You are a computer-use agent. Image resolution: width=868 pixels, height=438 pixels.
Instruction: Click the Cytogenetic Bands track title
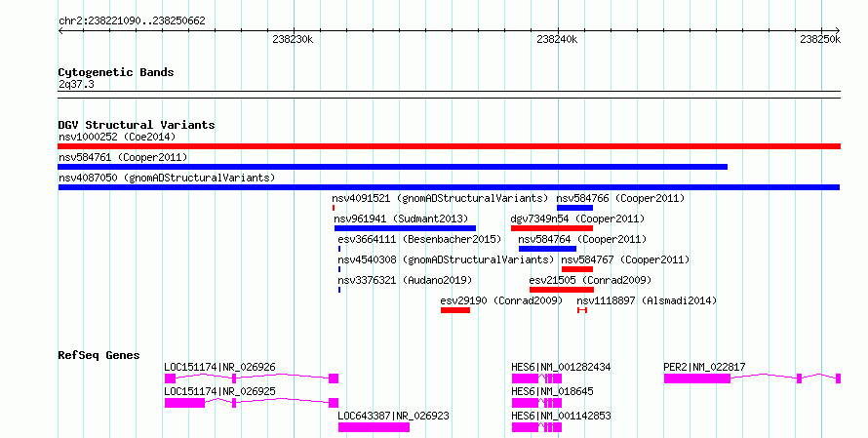[x=116, y=72]
